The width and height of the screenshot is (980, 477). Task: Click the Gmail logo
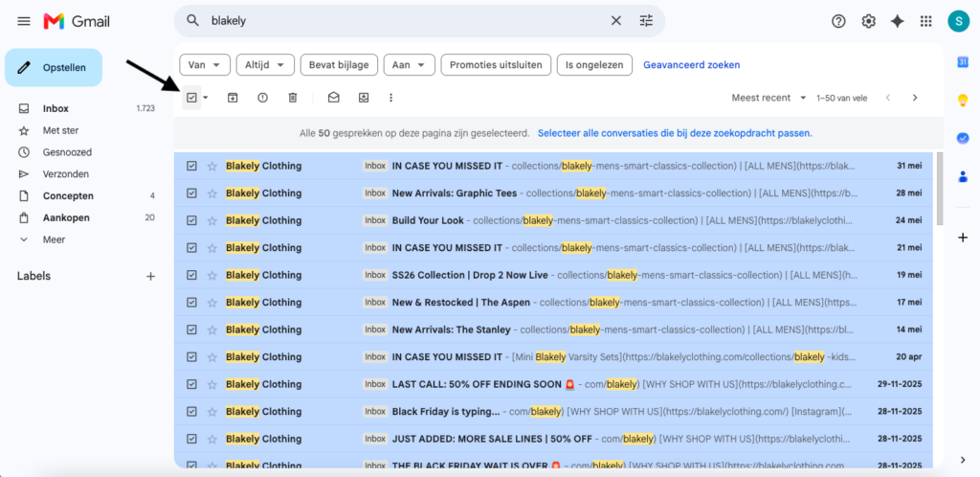(77, 21)
